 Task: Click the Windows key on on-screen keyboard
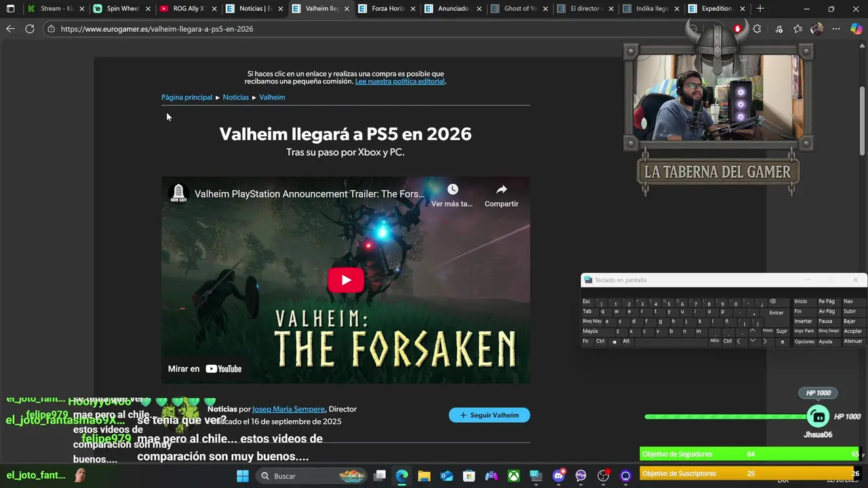(614, 342)
